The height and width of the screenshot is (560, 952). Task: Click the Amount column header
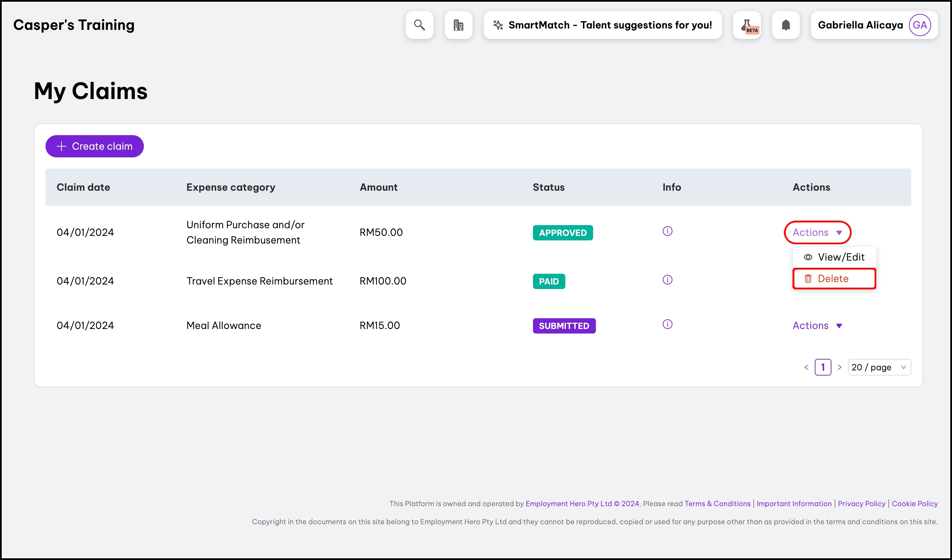pos(378,187)
